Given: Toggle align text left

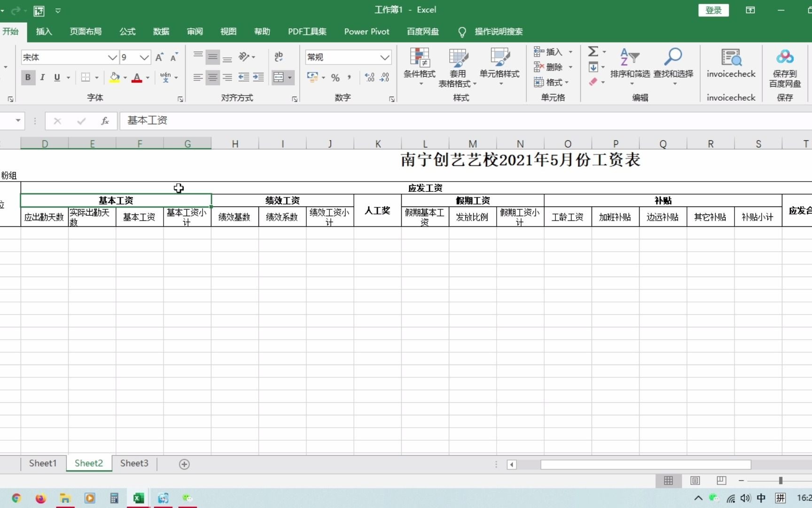Looking at the screenshot, I should [198, 77].
